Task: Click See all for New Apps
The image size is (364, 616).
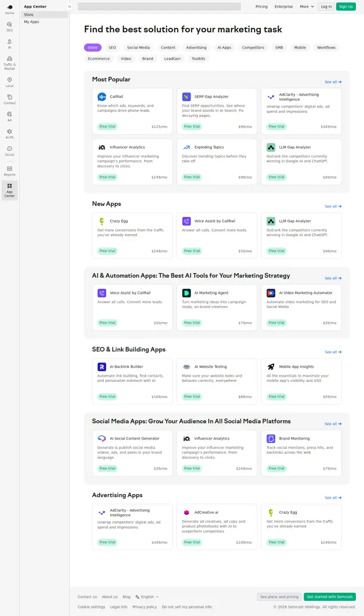Action: pyautogui.click(x=333, y=206)
